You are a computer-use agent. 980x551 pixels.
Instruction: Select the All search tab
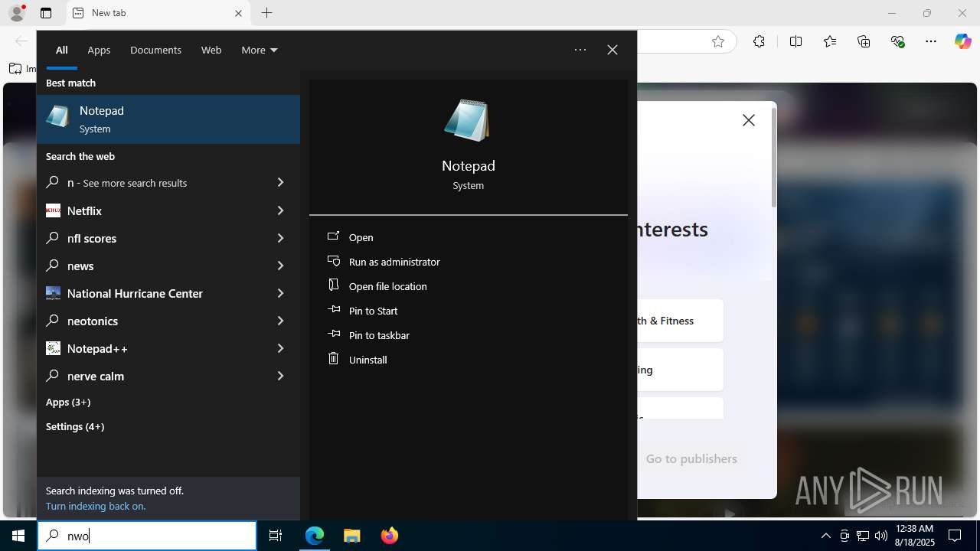[62, 50]
